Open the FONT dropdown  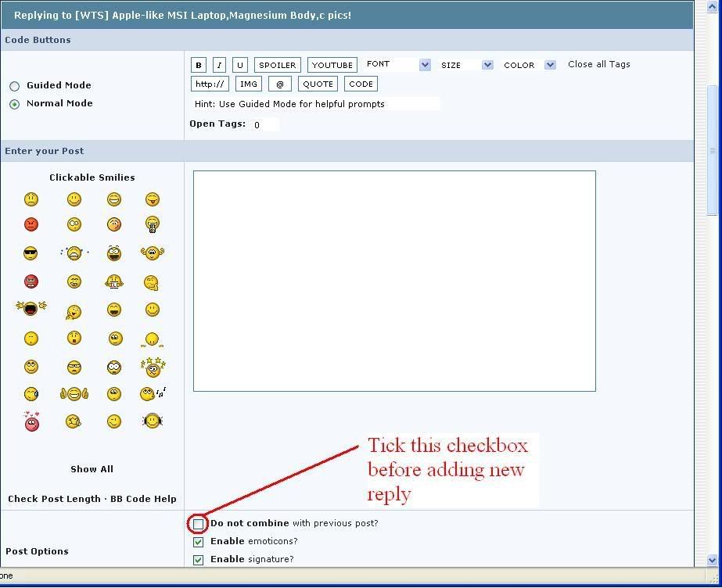click(x=425, y=65)
